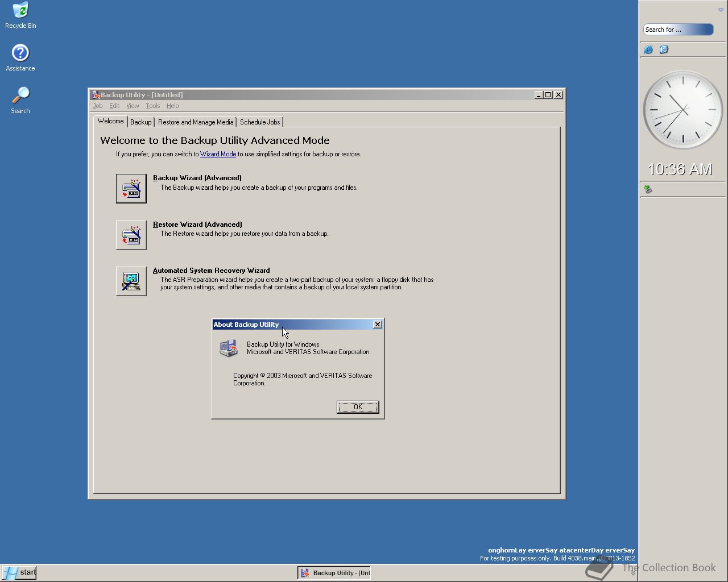Viewport: 728px width, 582px height.
Task: Click the About Backup Utility title bar
Action: [x=292, y=325]
